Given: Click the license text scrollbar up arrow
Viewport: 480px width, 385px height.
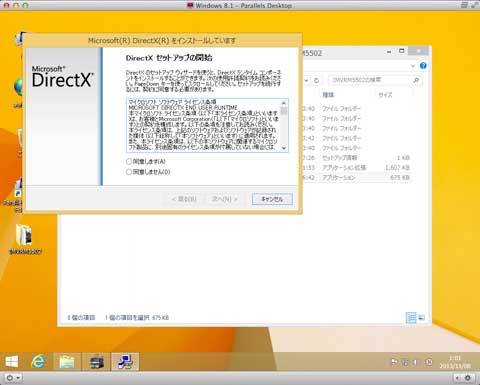Looking at the screenshot, I should [x=284, y=103].
